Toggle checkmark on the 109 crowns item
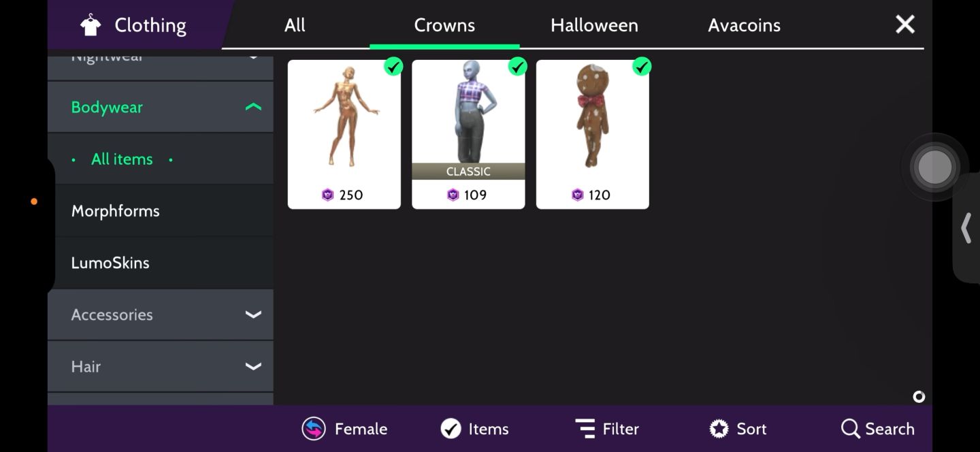The width and height of the screenshot is (980, 452). pos(517,67)
